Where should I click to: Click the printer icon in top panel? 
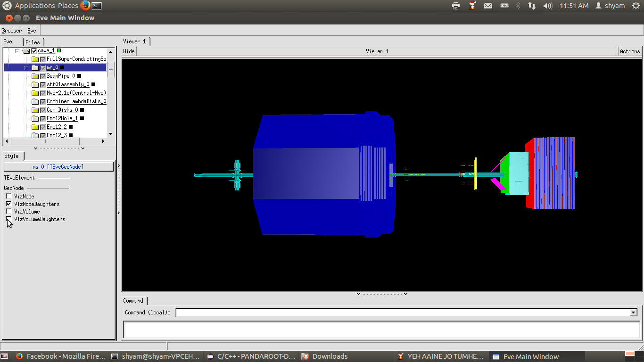(x=455, y=6)
